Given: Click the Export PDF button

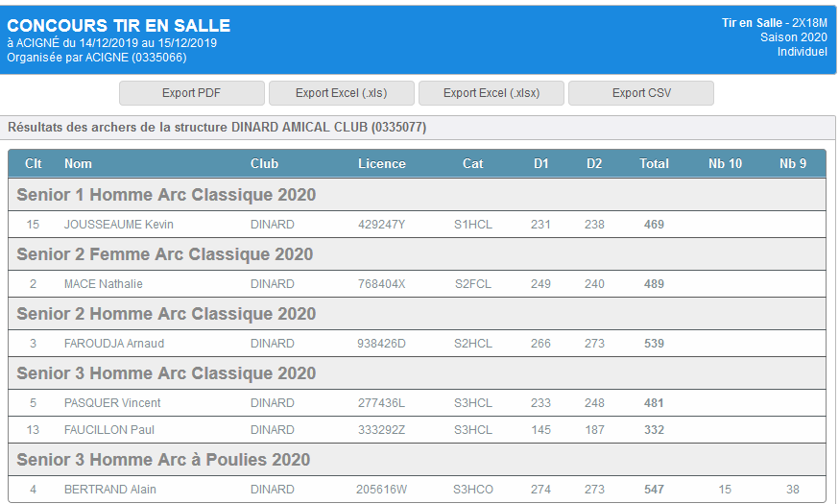Looking at the screenshot, I should pyautogui.click(x=191, y=93).
